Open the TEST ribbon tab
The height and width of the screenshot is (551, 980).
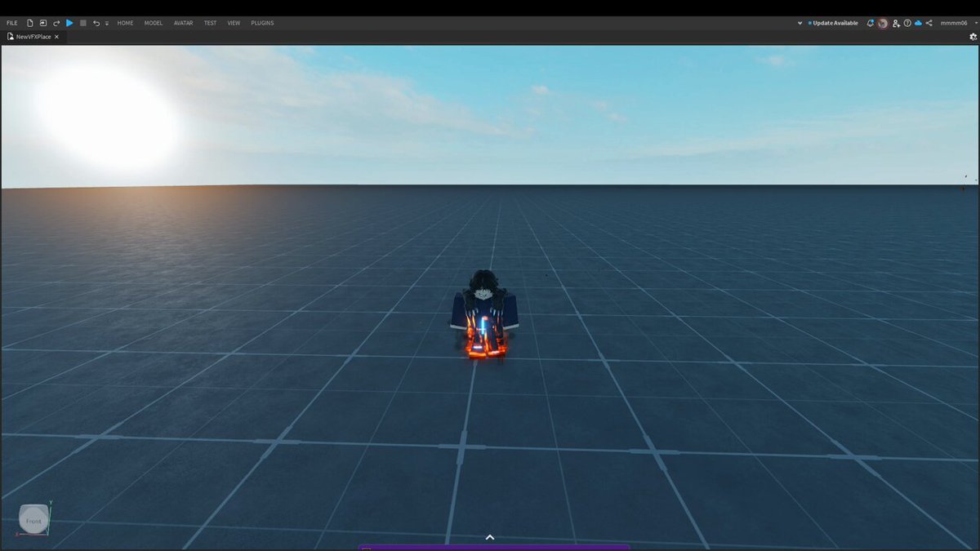click(x=210, y=23)
